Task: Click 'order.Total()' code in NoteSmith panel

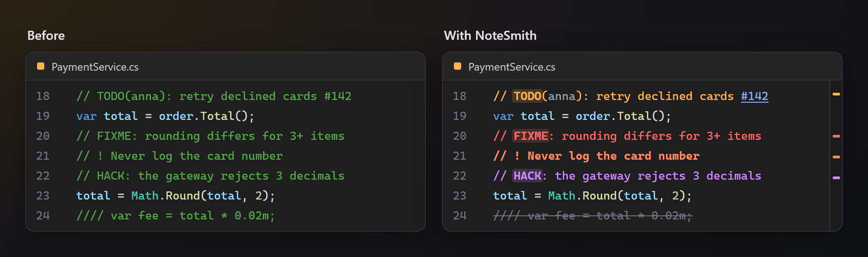Action: [x=623, y=116]
